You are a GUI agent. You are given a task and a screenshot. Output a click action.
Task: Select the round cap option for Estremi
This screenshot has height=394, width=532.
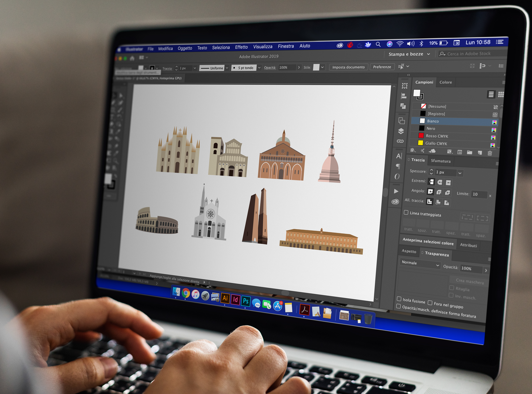click(440, 182)
